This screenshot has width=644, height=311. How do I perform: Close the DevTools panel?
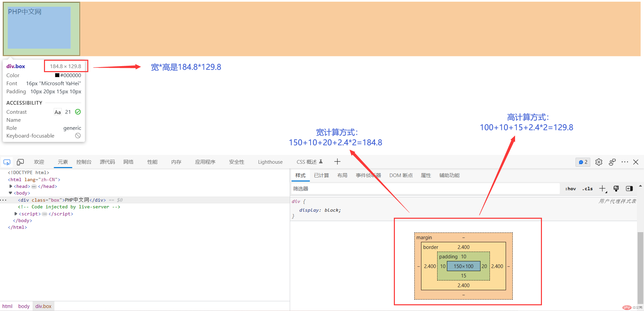click(636, 162)
